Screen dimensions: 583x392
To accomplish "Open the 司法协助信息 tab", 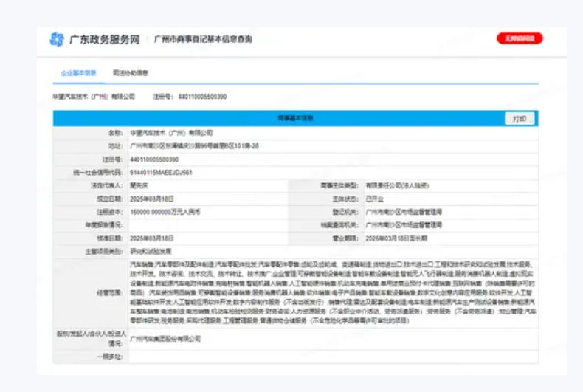I will pyautogui.click(x=131, y=73).
